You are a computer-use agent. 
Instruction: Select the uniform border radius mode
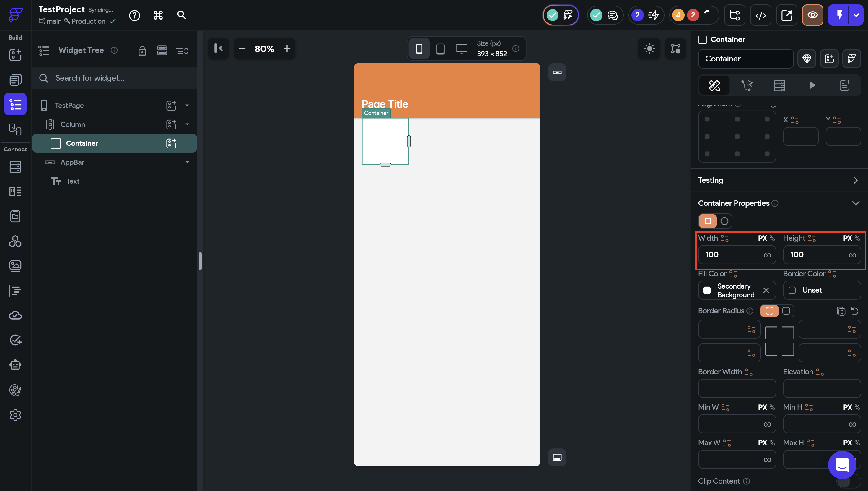[786, 311]
